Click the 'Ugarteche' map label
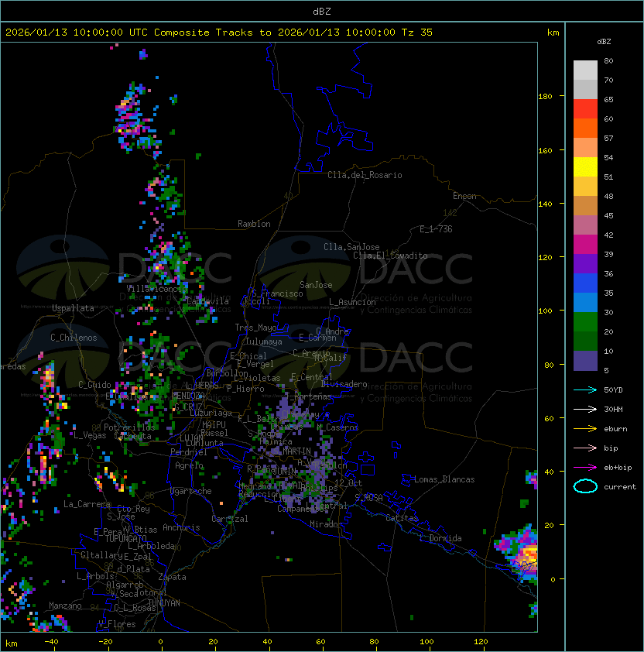 click(191, 491)
